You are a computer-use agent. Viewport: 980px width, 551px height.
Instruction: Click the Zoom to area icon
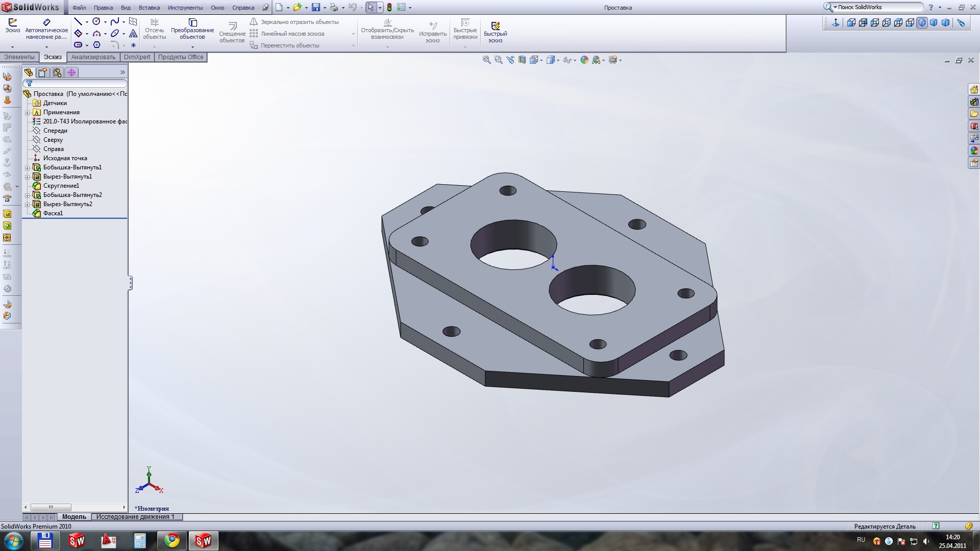click(498, 60)
